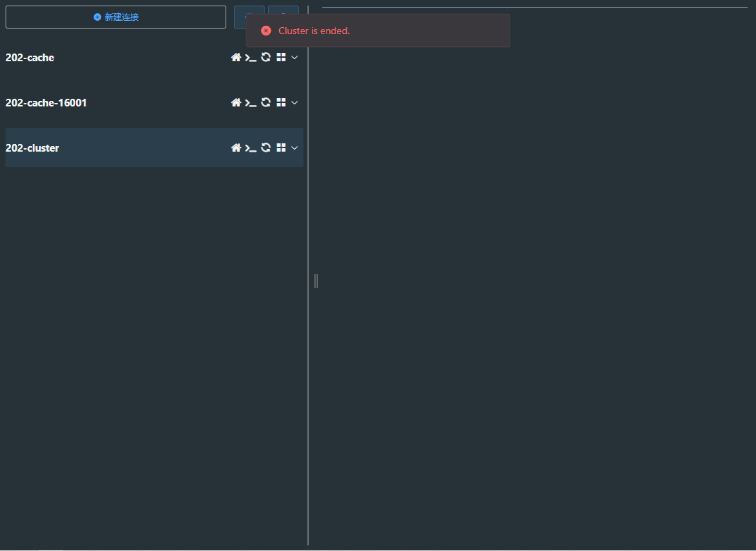Open the terminal console of 202-cache-16001
The width and height of the screenshot is (756, 551).
pos(251,102)
